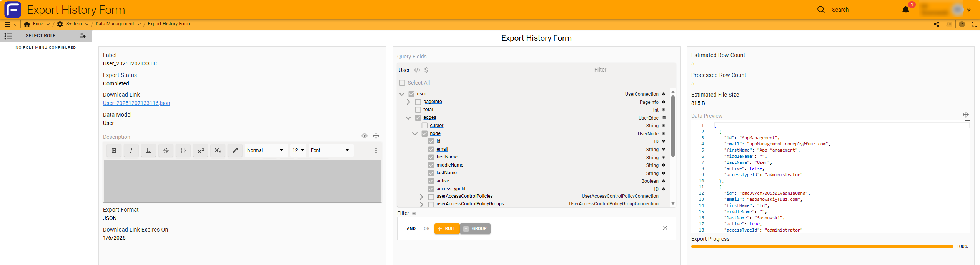Image resolution: width=980 pixels, height=265 pixels.
Task: Check the Select All checkbox
Action: tap(402, 83)
